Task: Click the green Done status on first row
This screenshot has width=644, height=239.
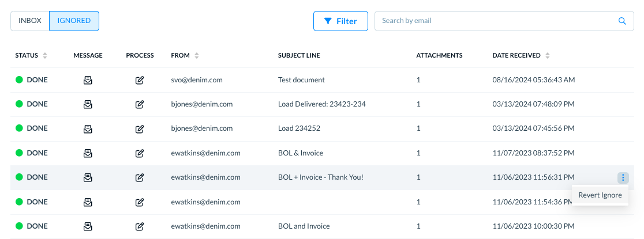Action: (32, 80)
